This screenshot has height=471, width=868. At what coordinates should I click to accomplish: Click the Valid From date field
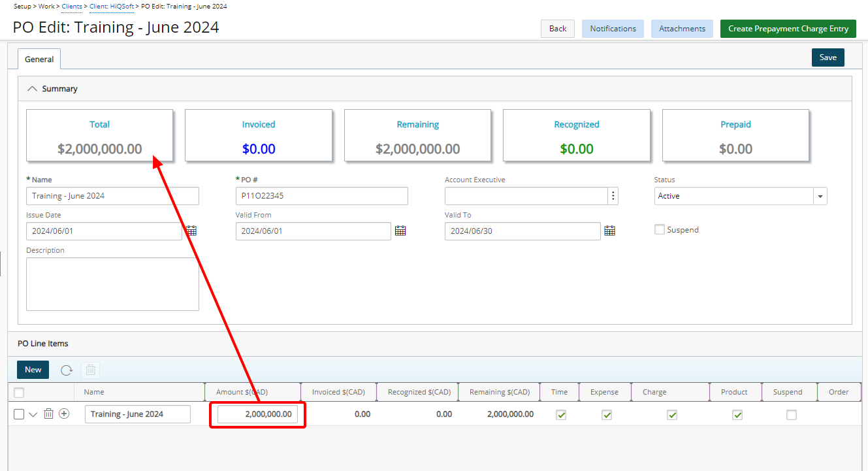[x=313, y=231]
